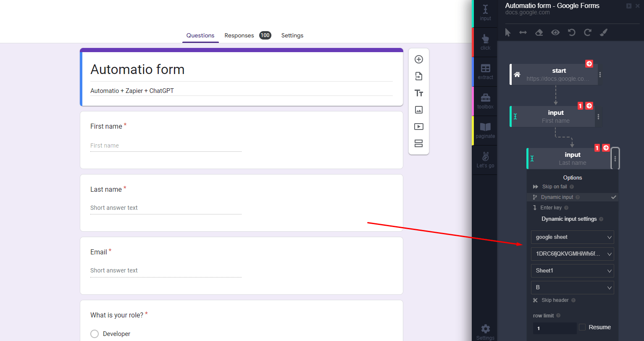644x341 pixels.
Task: Click the redo arrow icon
Action: [x=587, y=32]
